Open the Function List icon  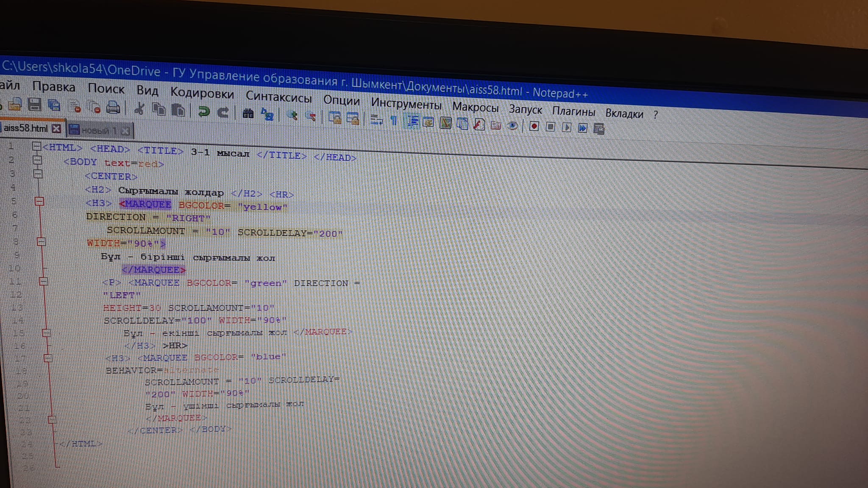click(x=479, y=125)
